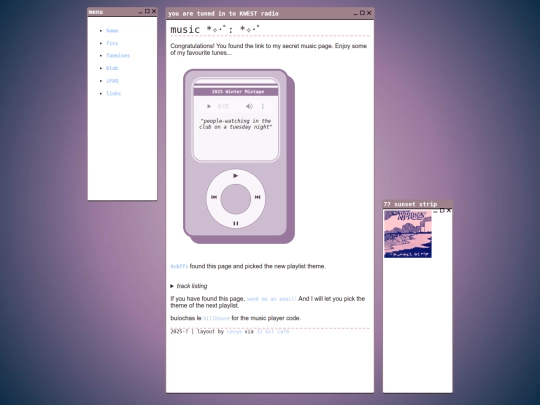Screen dimensions: 540x405
Task: Minimize the KWEST radio window
Action: click(355, 14)
